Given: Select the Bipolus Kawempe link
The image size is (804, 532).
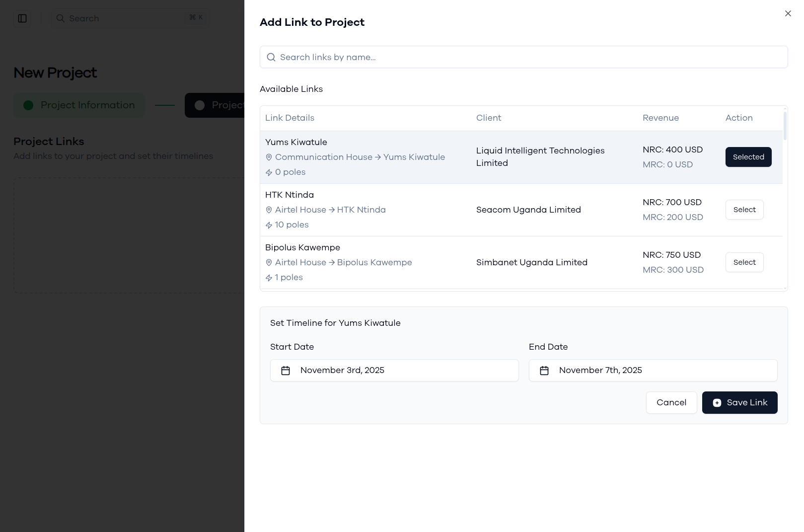Looking at the screenshot, I should (x=744, y=262).
